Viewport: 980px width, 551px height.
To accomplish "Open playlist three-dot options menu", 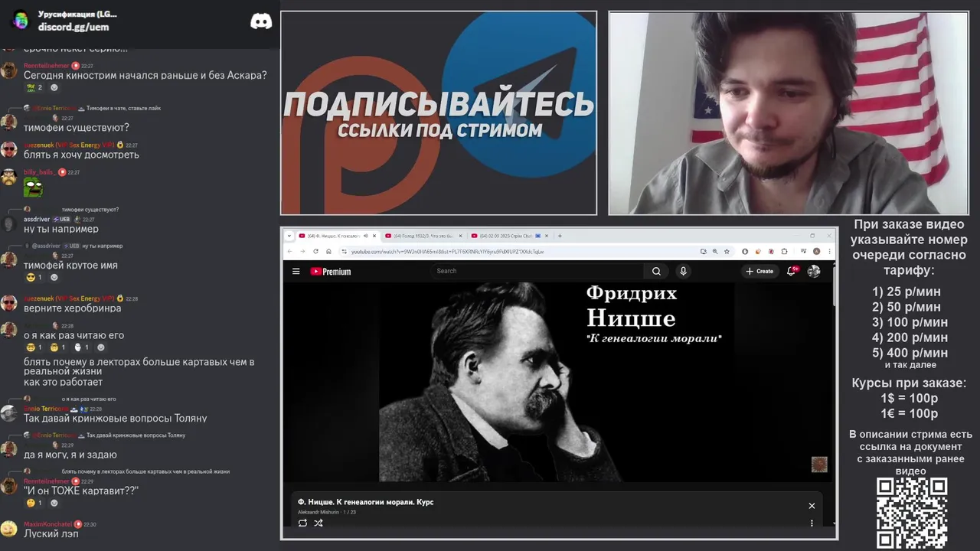I will 812,523.
